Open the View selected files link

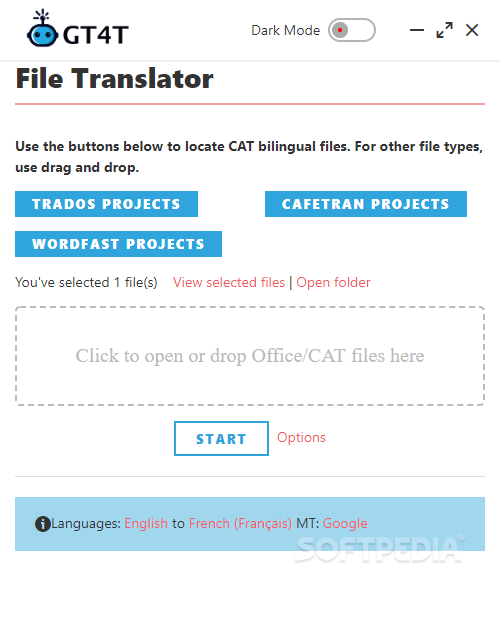pos(229,282)
